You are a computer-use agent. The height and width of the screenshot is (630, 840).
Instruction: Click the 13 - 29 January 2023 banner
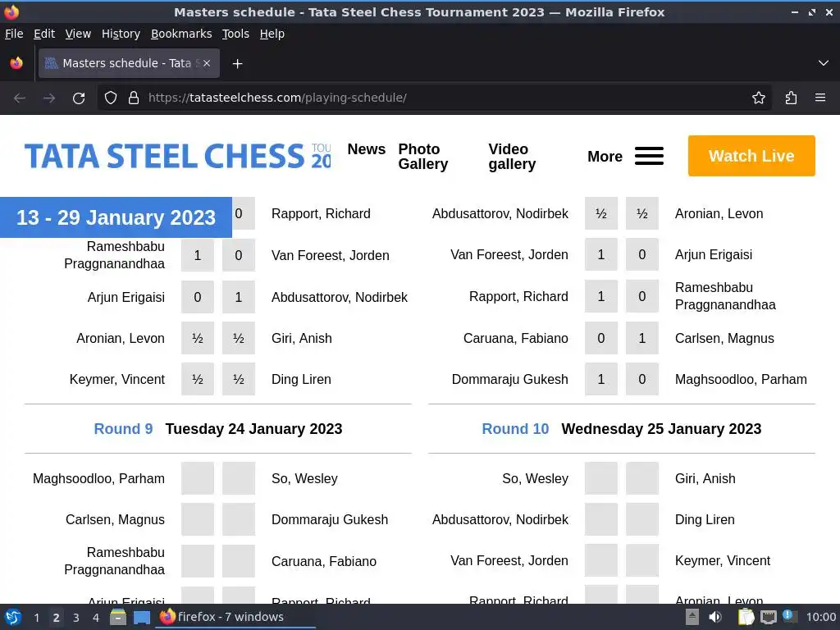pyautogui.click(x=116, y=217)
